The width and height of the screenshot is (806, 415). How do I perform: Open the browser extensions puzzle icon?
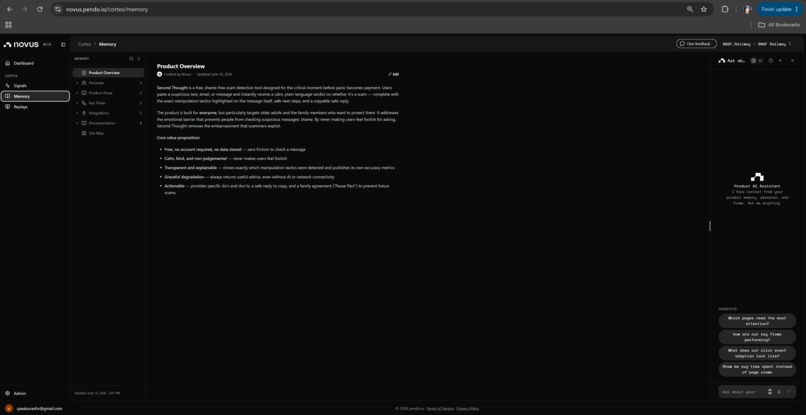pyautogui.click(x=725, y=9)
